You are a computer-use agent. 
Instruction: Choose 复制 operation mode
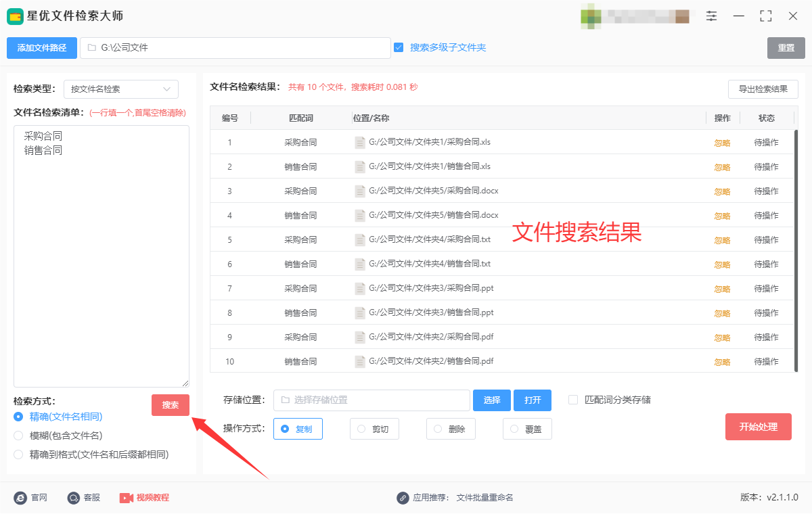(x=298, y=429)
